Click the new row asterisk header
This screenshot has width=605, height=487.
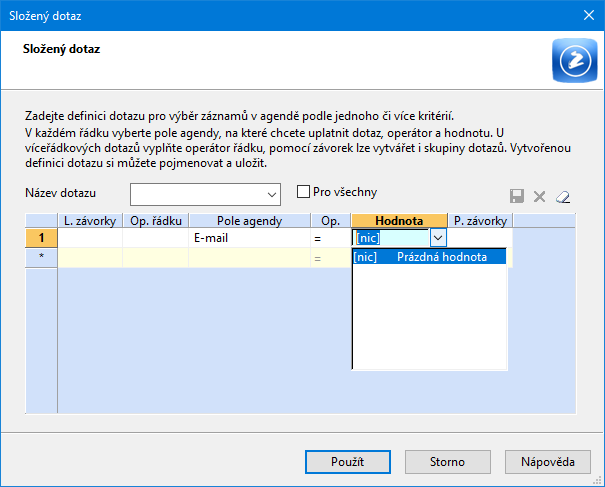pos(41,257)
